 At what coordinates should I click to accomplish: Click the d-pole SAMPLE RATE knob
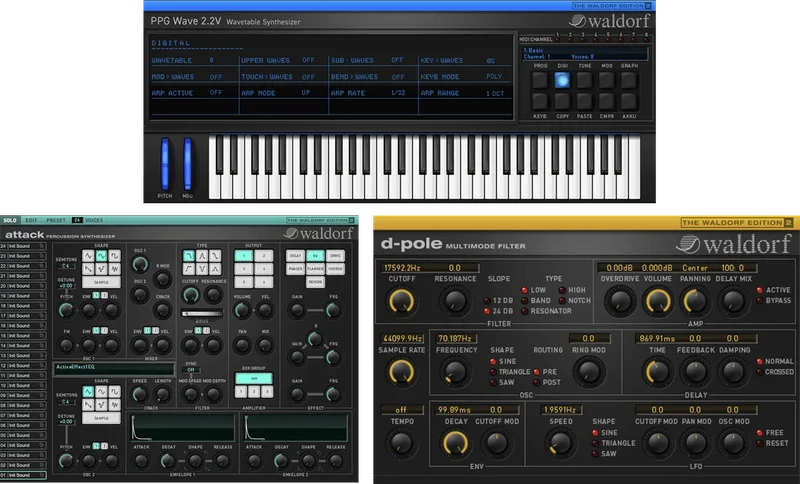coord(402,372)
